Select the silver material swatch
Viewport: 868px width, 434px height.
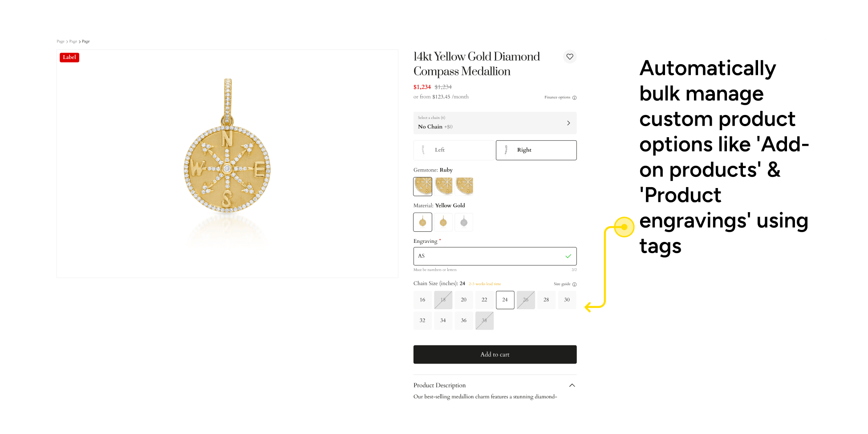coord(464,222)
